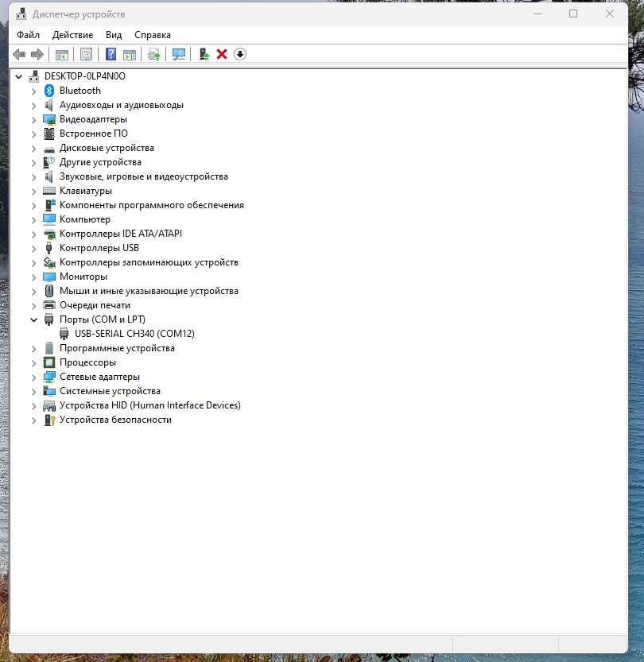The image size is (644, 662).
Task: Click the blue Help question mark icon
Action: tap(111, 54)
